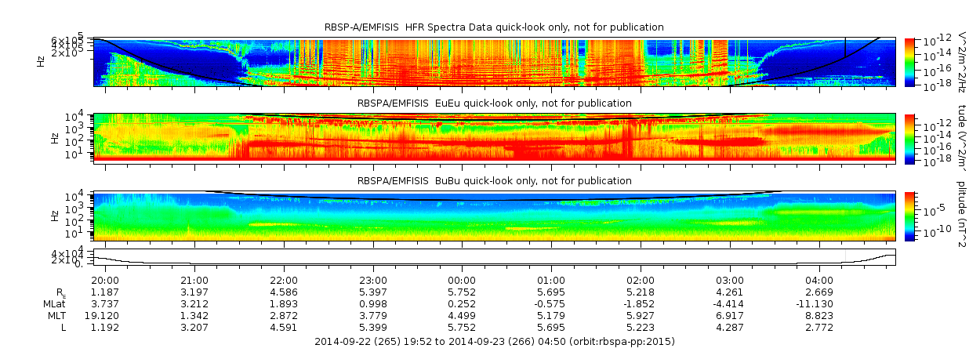Click the MLat value 0.252

pos(462,303)
